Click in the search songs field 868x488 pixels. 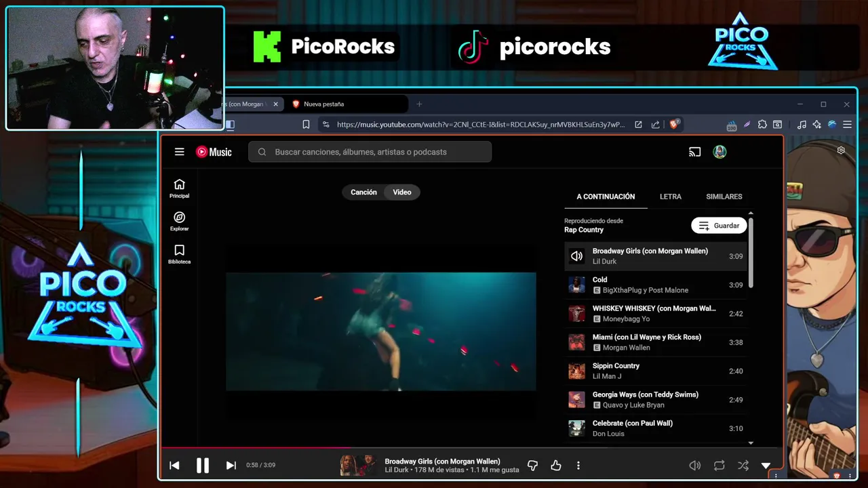(370, 152)
